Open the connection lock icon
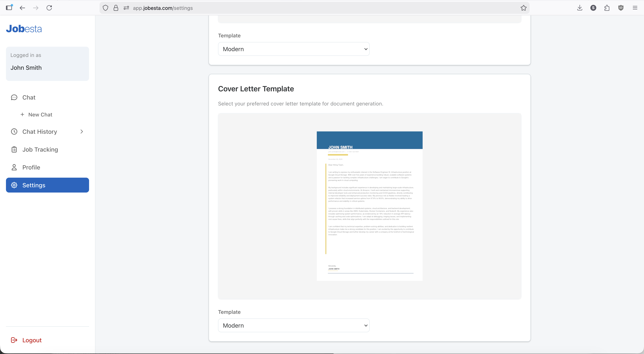644x354 pixels. coord(116,8)
